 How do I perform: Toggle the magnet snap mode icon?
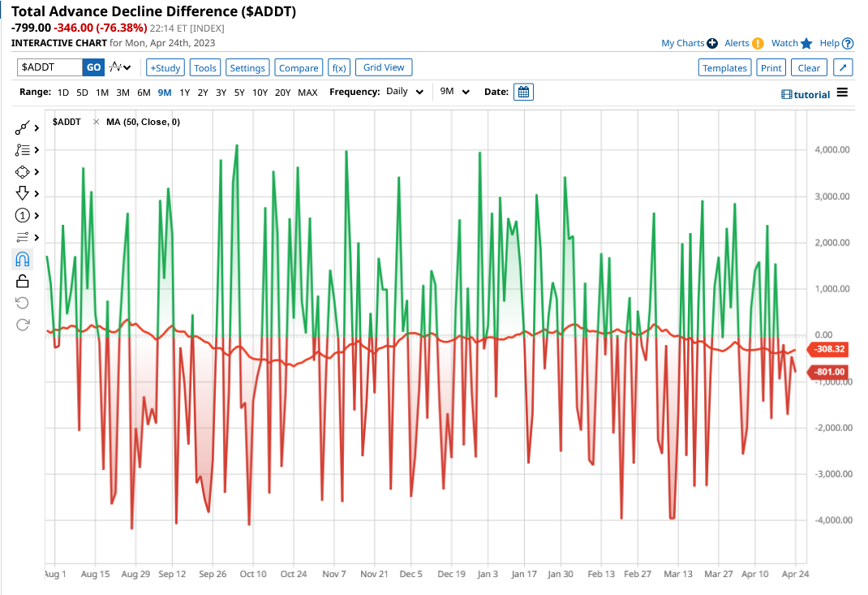click(23, 259)
